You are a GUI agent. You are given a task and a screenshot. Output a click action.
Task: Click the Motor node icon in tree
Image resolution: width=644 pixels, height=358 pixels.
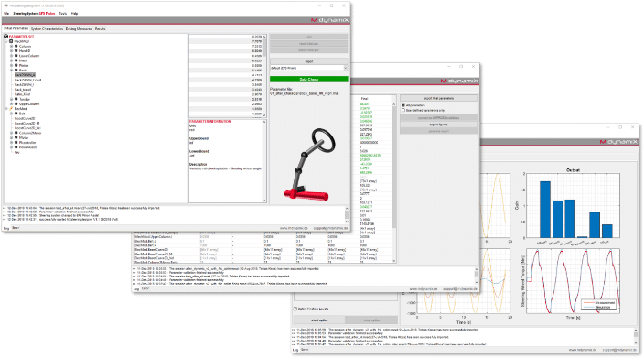16,137
